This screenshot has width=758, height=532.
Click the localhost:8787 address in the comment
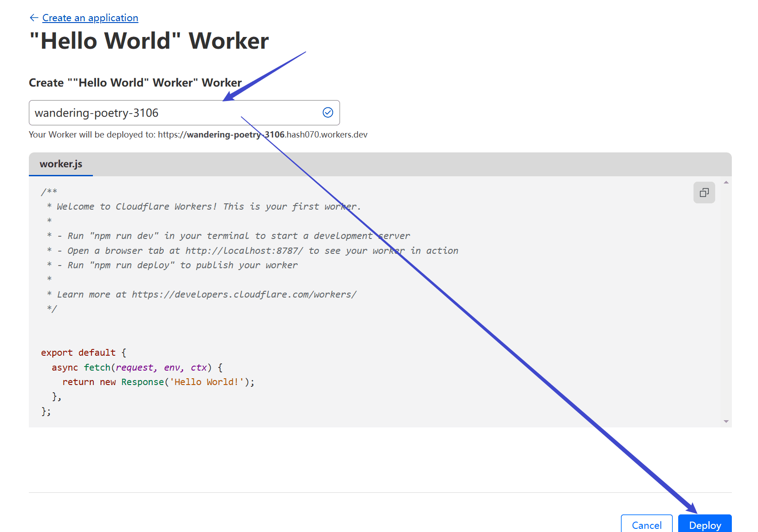[244, 251]
